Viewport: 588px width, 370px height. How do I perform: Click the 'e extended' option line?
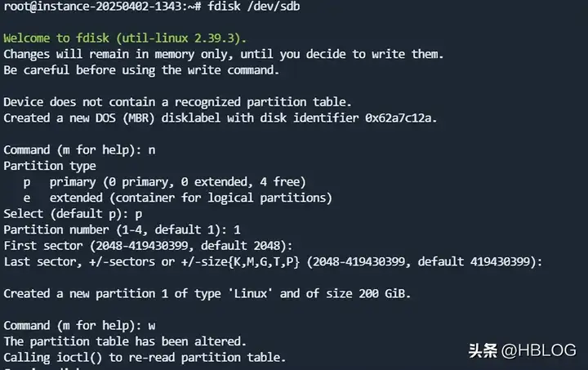pyautogui.click(x=177, y=198)
